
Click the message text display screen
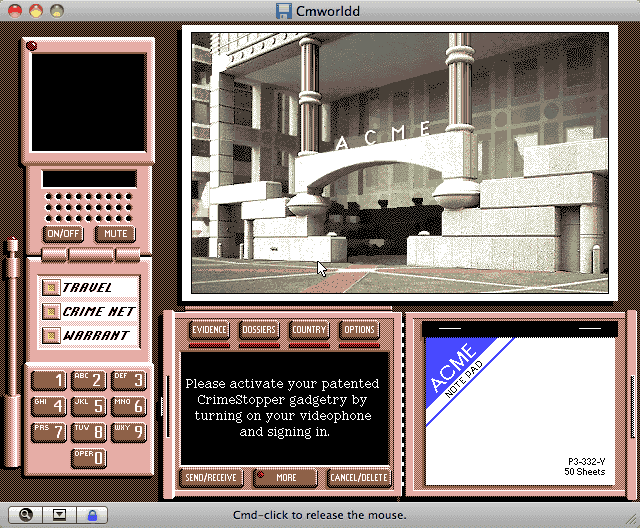point(284,408)
